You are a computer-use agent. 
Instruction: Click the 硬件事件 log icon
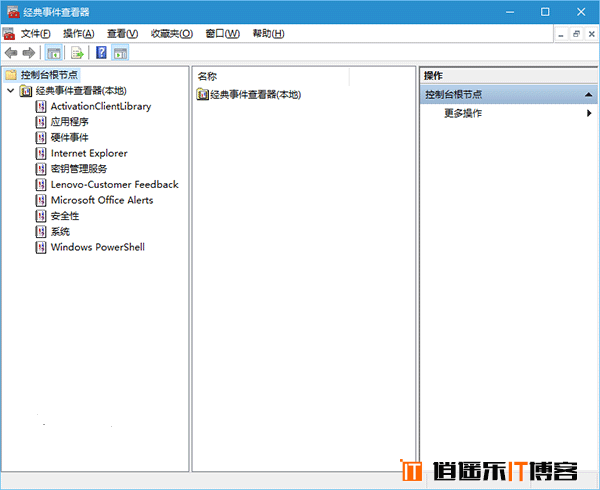point(41,138)
